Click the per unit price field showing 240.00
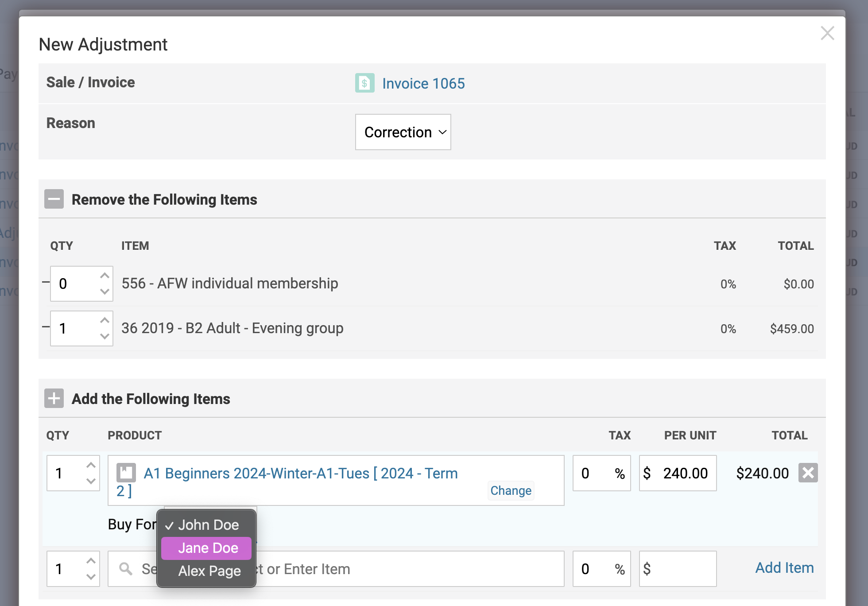The image size is (868, 606). [x=684, y=473]
